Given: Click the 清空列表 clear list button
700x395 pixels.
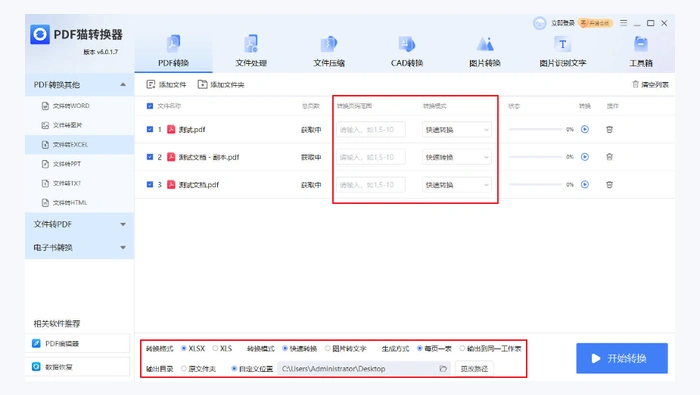Looking at the screenshot, I should pos(650,84).
